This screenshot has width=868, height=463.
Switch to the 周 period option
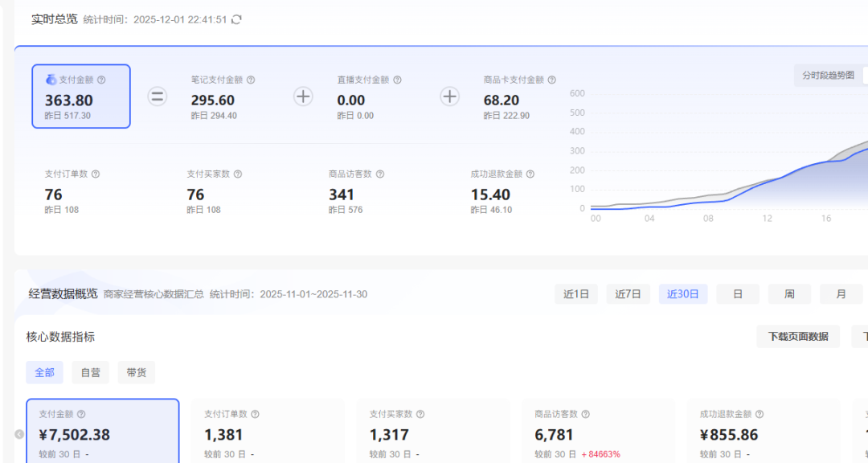coord(789,294)
